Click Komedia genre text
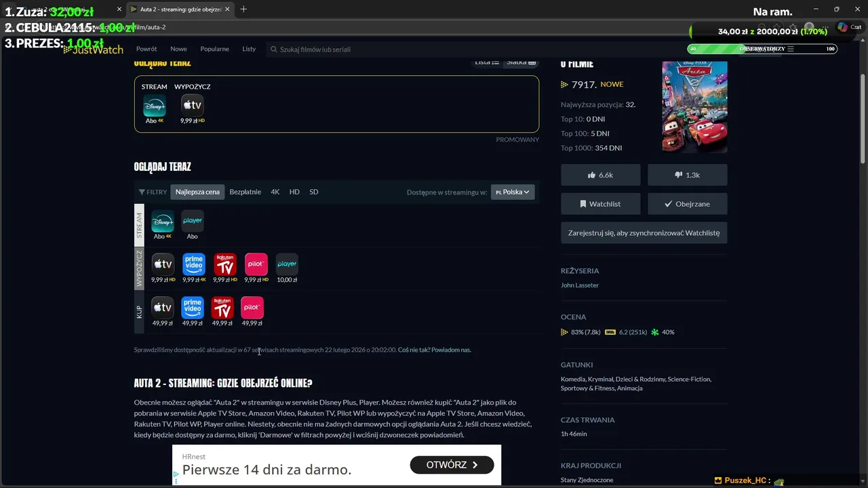The image size is (868, 488). tap(574, 379)
